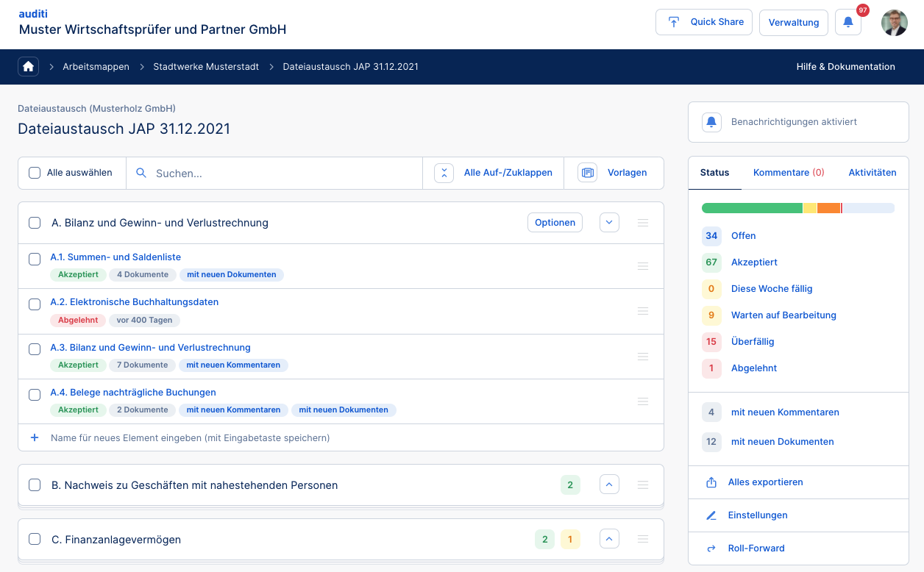
Task: Click the user profile avatar
Action: [x=894, y=23]
